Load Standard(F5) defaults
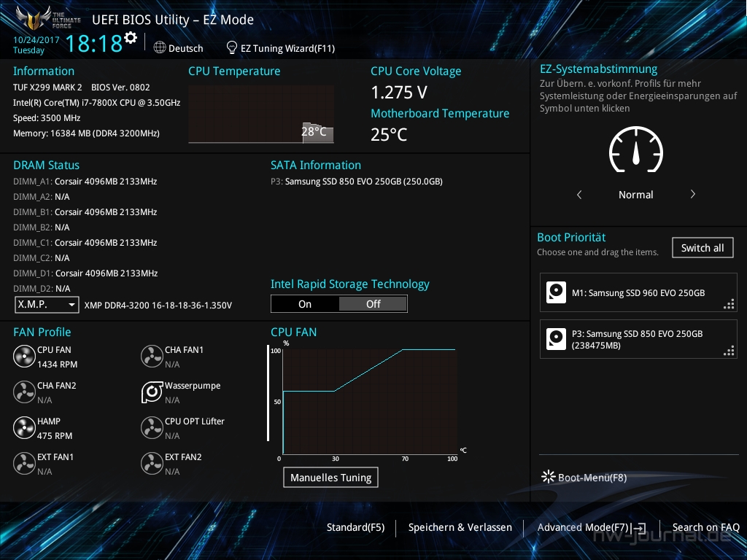Image resolution: width=747 pixels, height=560 pixels. 355,527
